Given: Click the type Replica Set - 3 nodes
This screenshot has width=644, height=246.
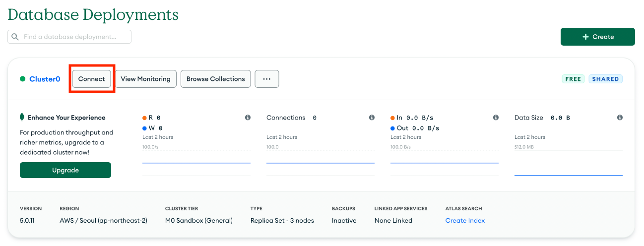Looking at the screenshot, I should coord(282,220).
